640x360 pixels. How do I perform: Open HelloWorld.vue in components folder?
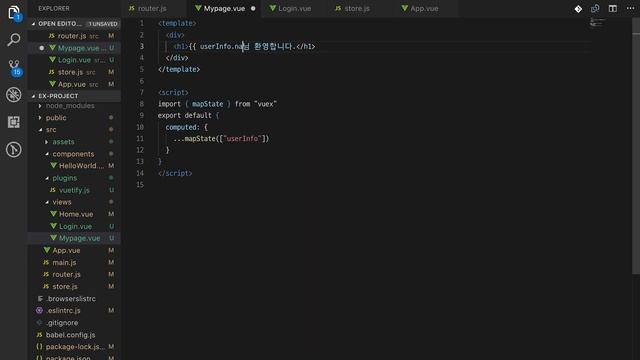pos(74,166)
